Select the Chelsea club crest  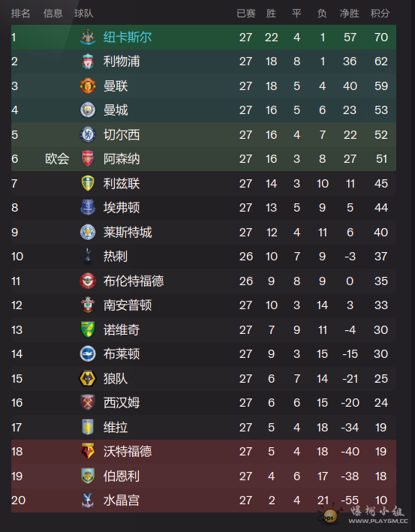point(88,135)
